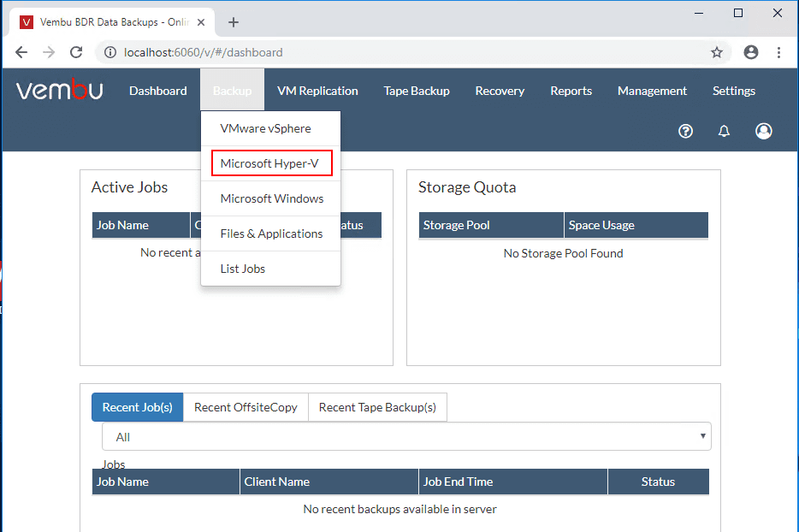This screenshot has width=799, height=532.
Task: Open the Chrome three-dot menu
Action: 778,52
